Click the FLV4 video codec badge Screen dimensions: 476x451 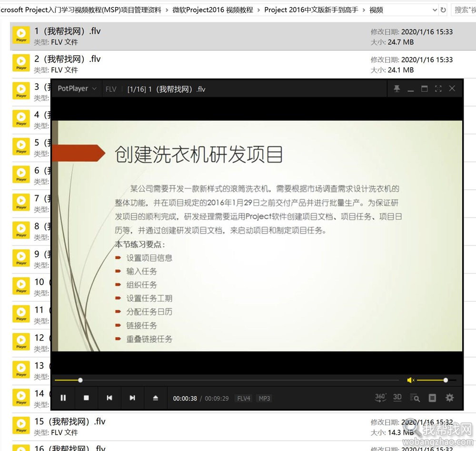244,398
